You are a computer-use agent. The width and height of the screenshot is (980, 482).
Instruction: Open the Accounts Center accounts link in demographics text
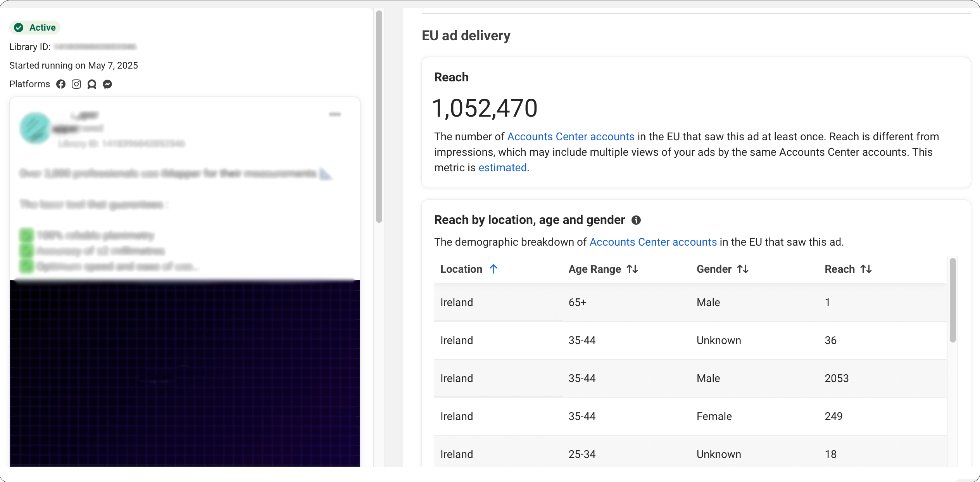(x=652, y=242)
